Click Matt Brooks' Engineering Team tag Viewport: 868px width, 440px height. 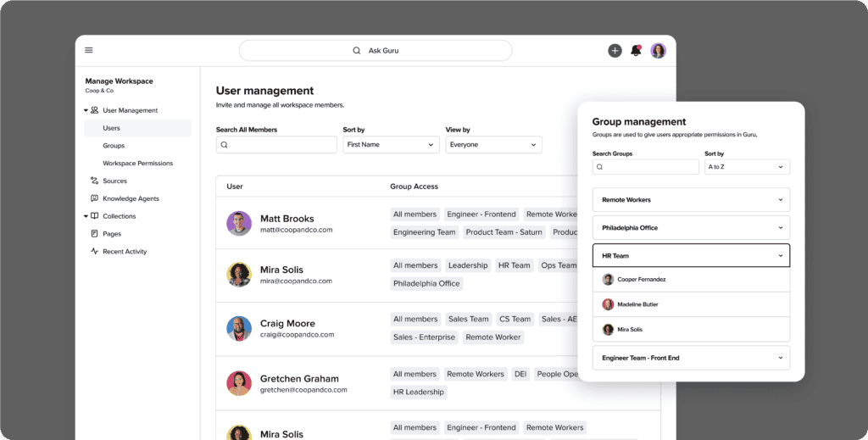[425, 232]
